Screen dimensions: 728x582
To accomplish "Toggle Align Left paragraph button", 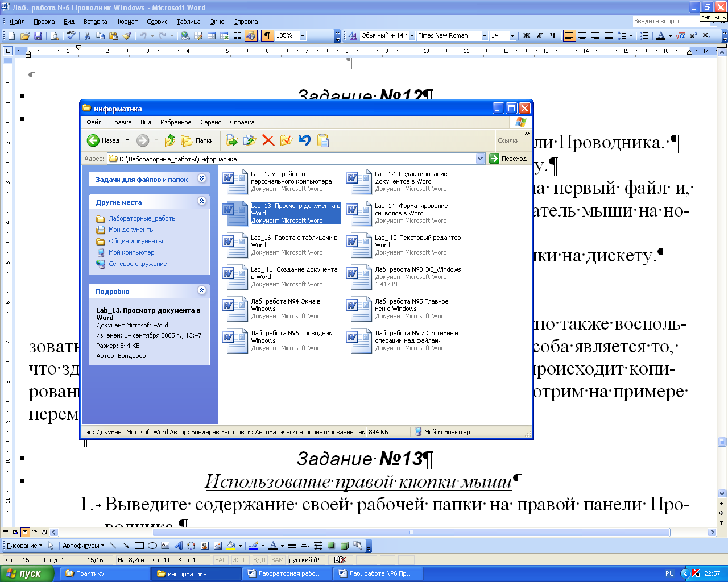I will point(569,36).
